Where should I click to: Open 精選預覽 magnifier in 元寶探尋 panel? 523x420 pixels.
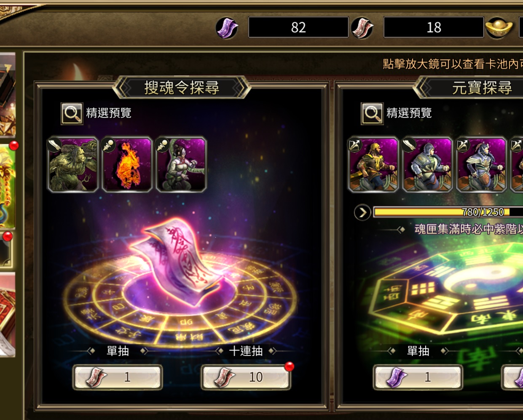click(372, 113)
